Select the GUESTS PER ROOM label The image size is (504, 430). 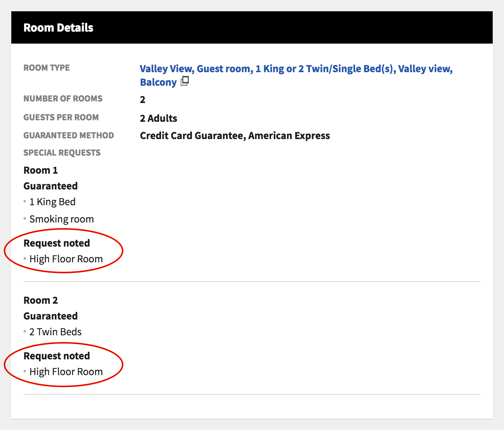(x=61, y=117)
